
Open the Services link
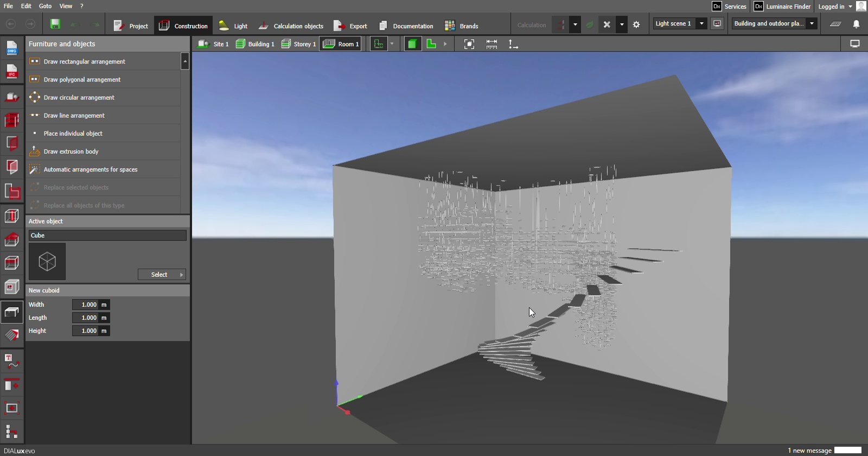(x=730, y=7)
